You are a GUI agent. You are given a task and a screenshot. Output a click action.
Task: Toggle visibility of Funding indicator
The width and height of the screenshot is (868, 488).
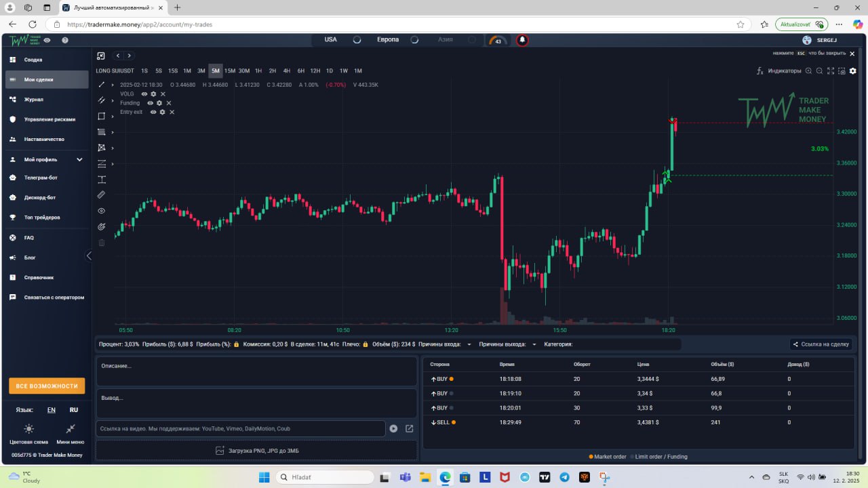coord(151,103)
